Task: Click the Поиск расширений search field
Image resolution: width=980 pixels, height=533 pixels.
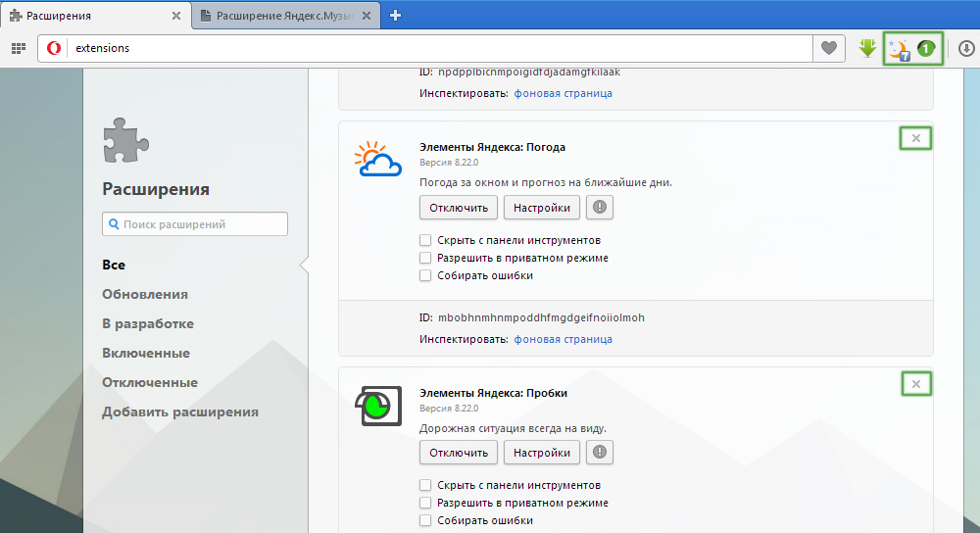Action: tap(195, 223)
